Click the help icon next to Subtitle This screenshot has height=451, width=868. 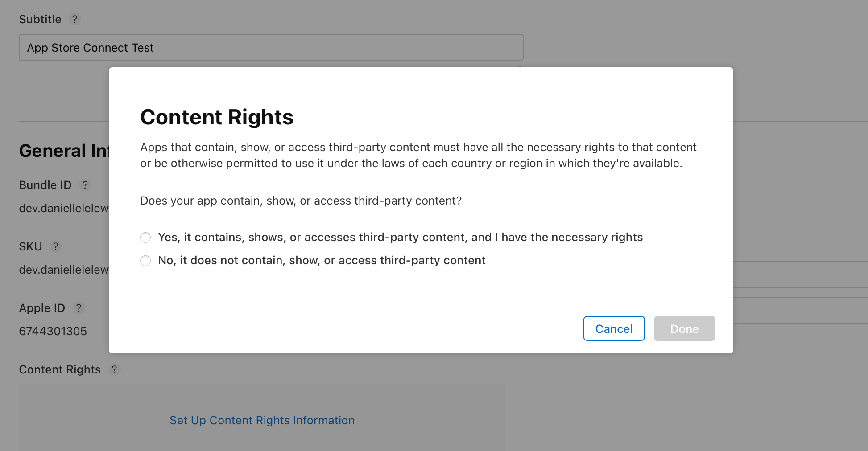coord(75,19)
